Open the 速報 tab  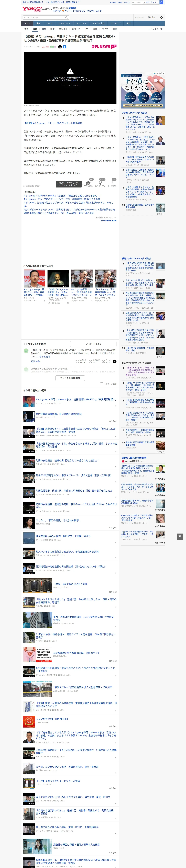click(38, 24)
